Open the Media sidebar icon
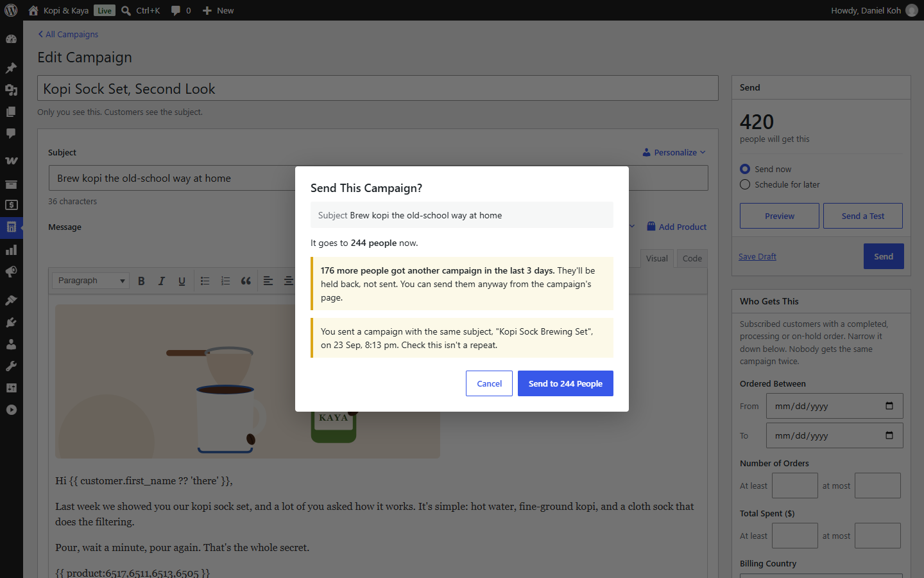Viewport: 924px width, 578px height. point(11,90)
